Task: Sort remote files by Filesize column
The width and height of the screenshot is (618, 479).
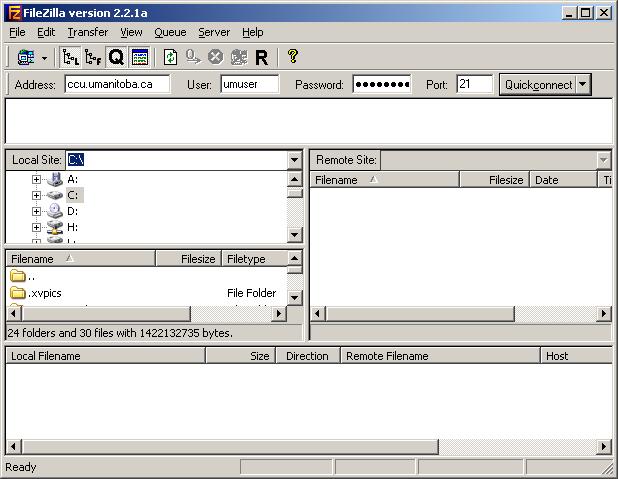Action: 495,180
